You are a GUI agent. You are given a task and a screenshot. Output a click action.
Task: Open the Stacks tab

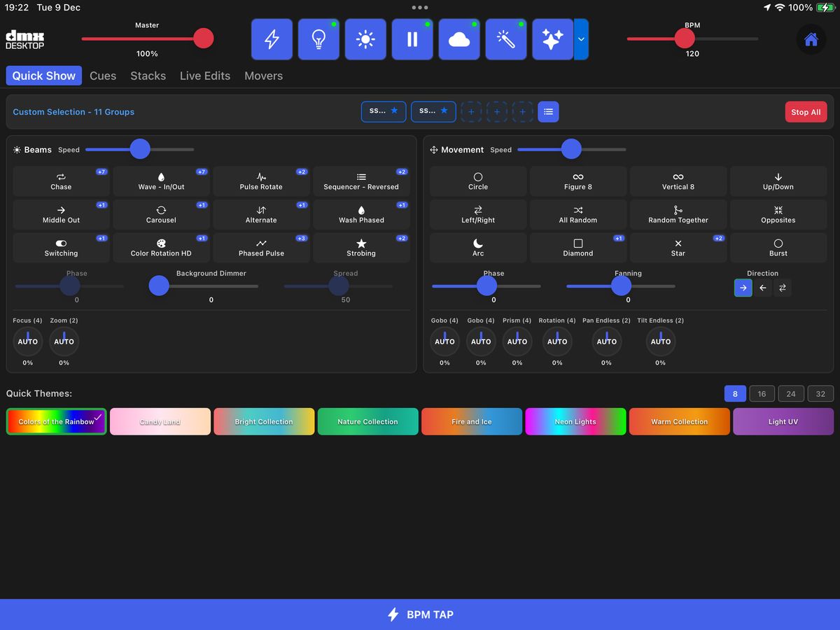click(148, 76)
